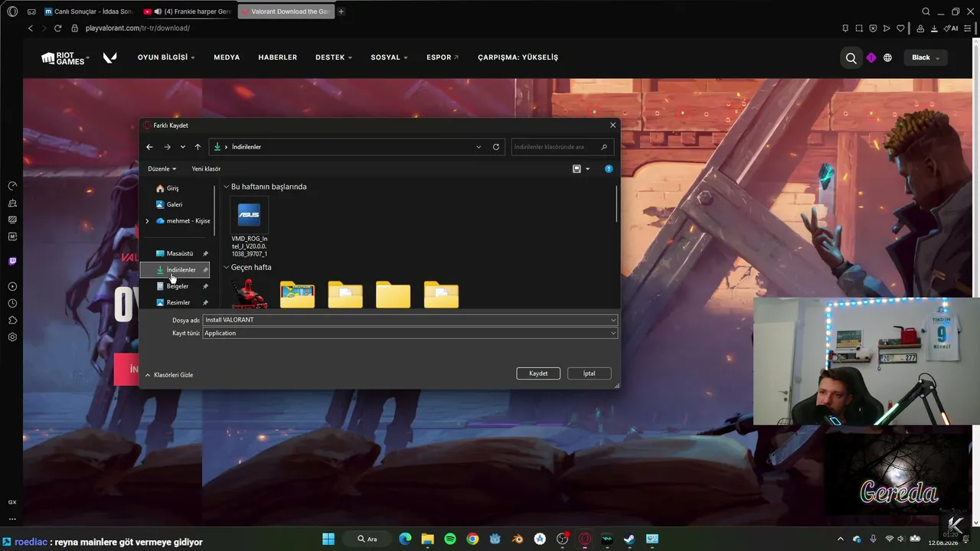The height and width of the screenshot is (551, 980).
Task: Click the search box in İndirilenler folder
Action: pyautogui.click(x=562, y=147)
